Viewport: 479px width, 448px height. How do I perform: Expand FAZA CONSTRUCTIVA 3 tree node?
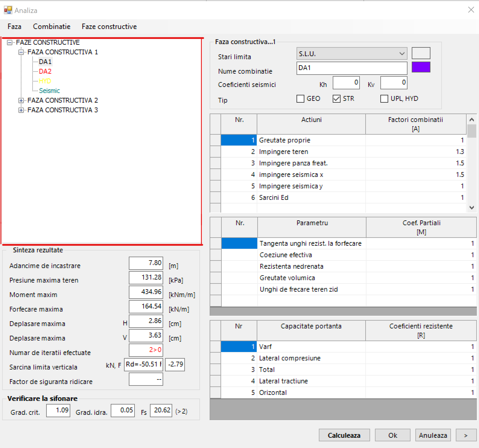pyautogui.click(x=21, y=110)
